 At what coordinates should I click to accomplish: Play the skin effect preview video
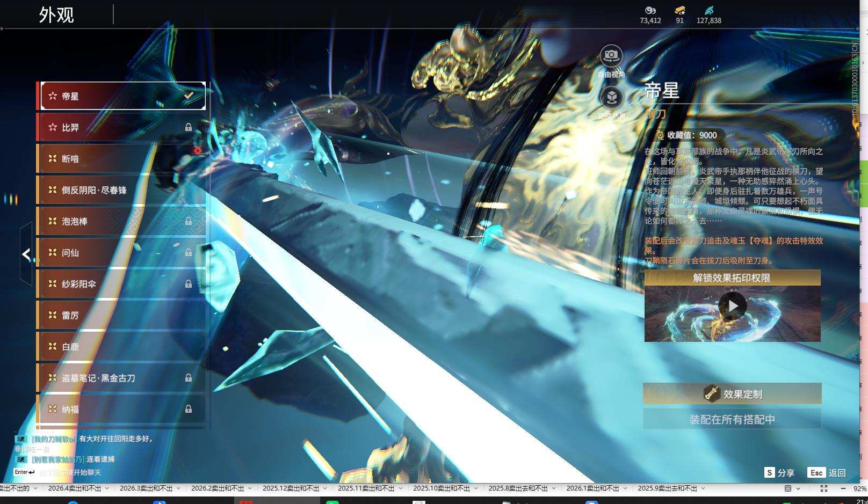tap(733, 306)
